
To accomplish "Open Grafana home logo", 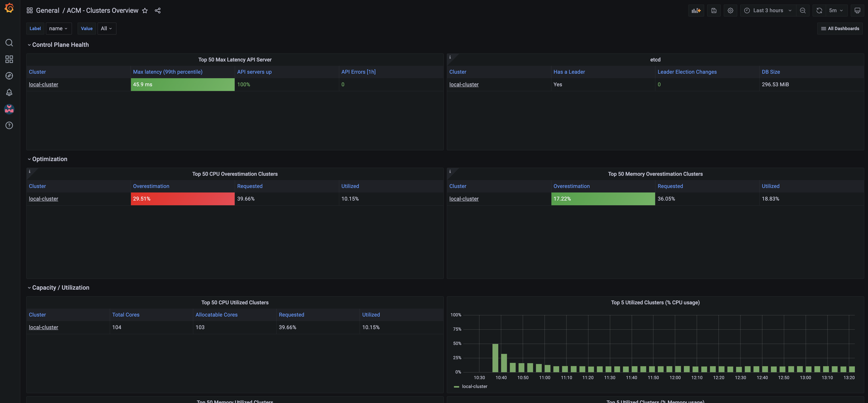I will [x=9, y=8].
